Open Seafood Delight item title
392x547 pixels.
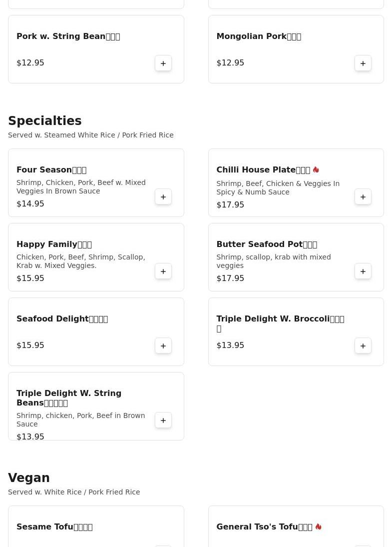(62, 319)
